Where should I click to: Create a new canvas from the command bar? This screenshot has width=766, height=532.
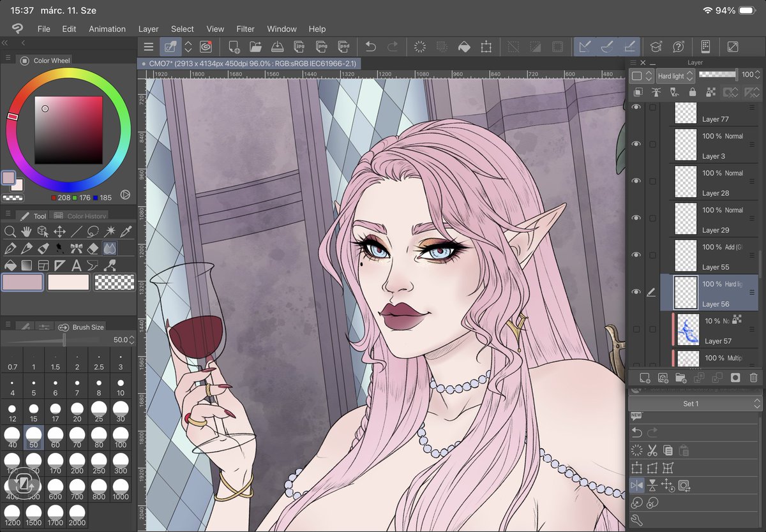[234, 47]
